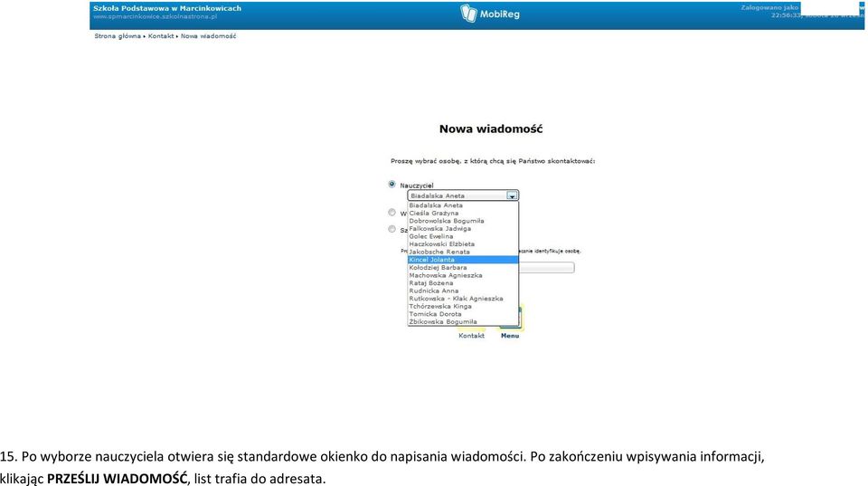This screenshot has height=486, width=868.
Task: Choose Tchórzewska Kinga from the list
Action: click(463, 307)
